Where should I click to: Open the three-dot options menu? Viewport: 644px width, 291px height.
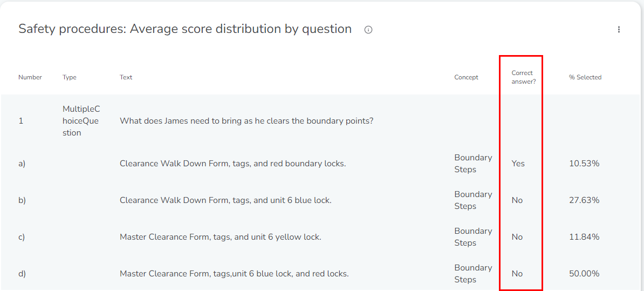pyautogui.click(x=619, y=30)
